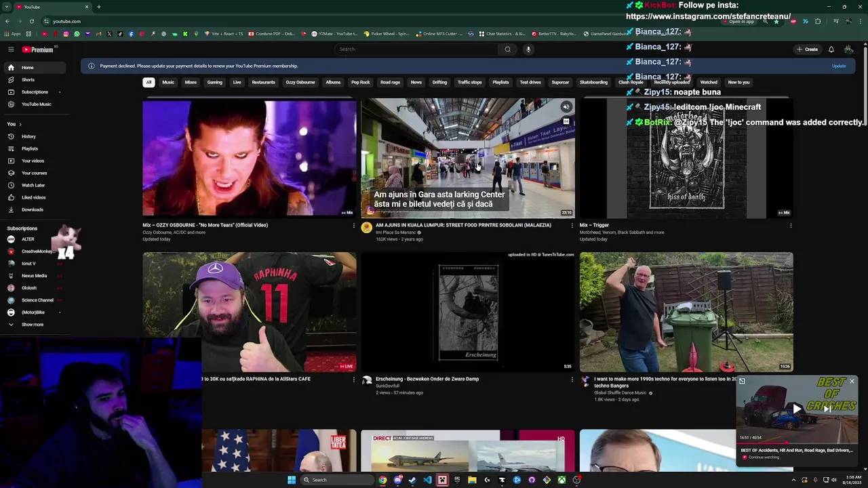Select the Mixes filter chip
This screenshot has width=868, height=488.
click(191, 82)
